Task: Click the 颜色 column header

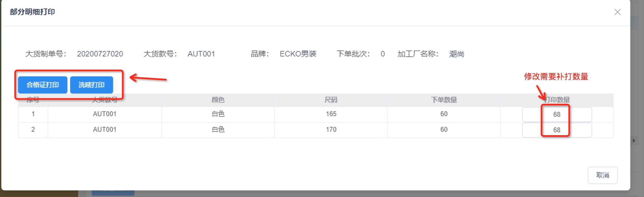Action: [218, 100]
